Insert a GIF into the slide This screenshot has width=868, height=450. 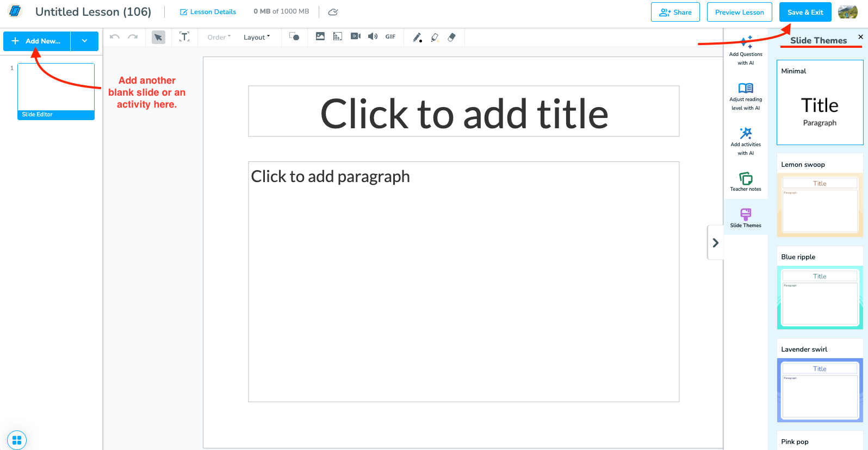point(390,36)
